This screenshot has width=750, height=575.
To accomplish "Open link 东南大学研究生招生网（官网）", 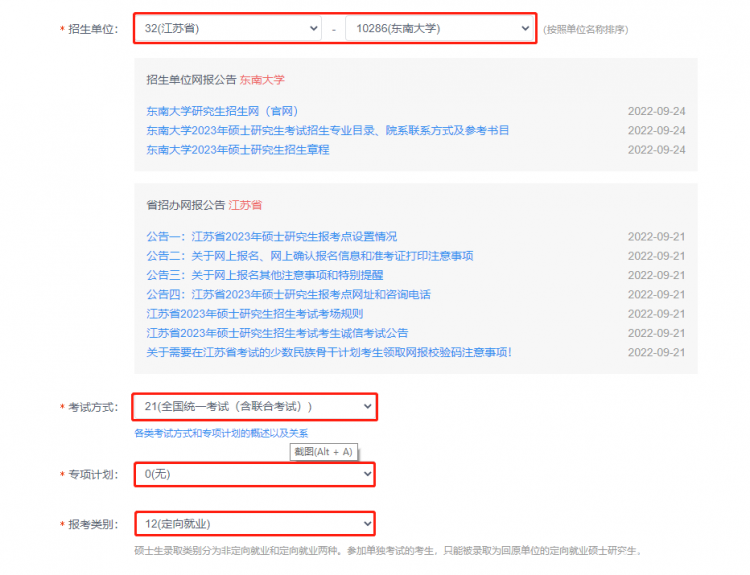I will click(x=222, y=111).
